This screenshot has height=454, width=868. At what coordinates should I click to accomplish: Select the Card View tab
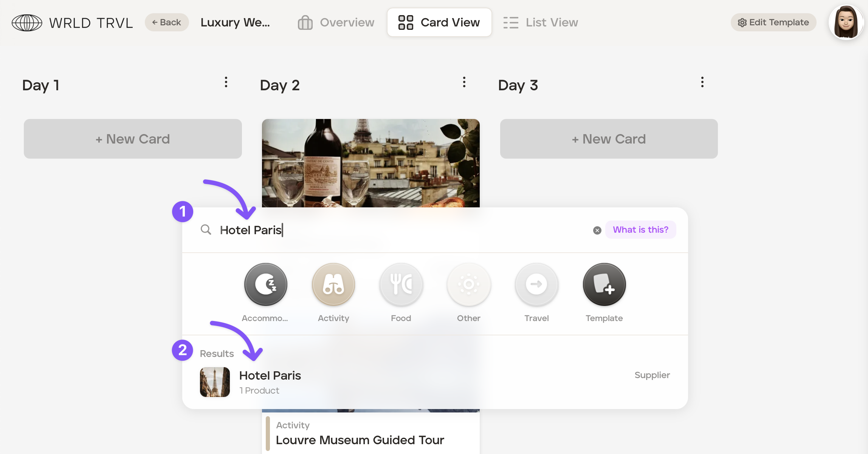(439, 23)
